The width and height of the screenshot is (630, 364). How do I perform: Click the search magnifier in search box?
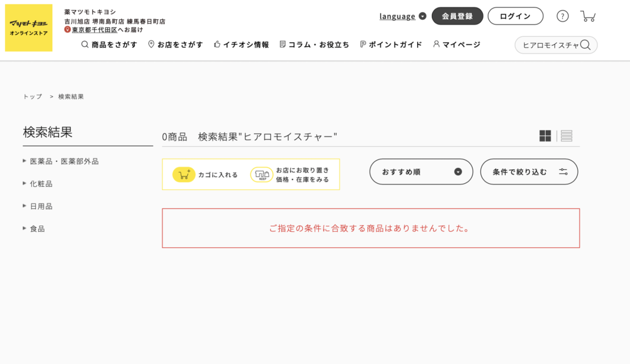tap(586, 45)
